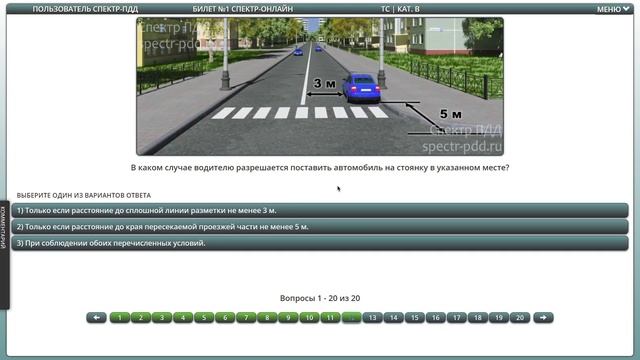Click ПОЛЬЗОВАТЕЛЬ СПЕКТР-ПДД header text
Image resolution: width=640 pixels, height=360 pixels.
coord(85,9)
